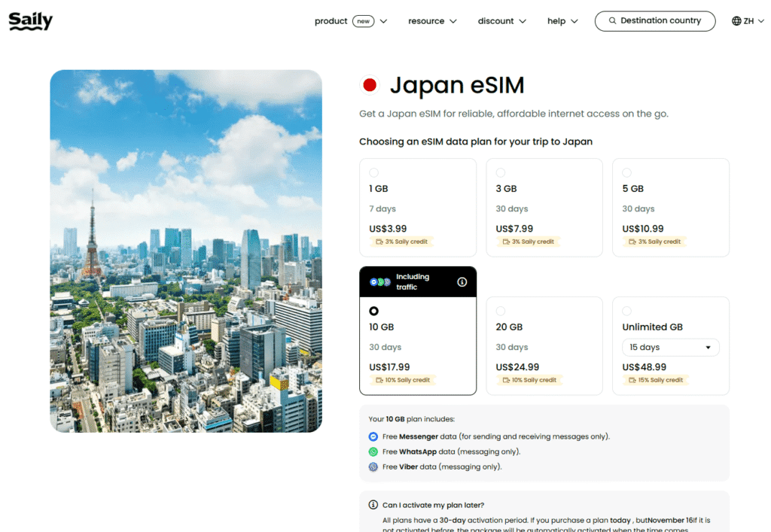The image size is (771, 532).
Task: Click the Messenger icon in the black banner
Action: [373, 281]
